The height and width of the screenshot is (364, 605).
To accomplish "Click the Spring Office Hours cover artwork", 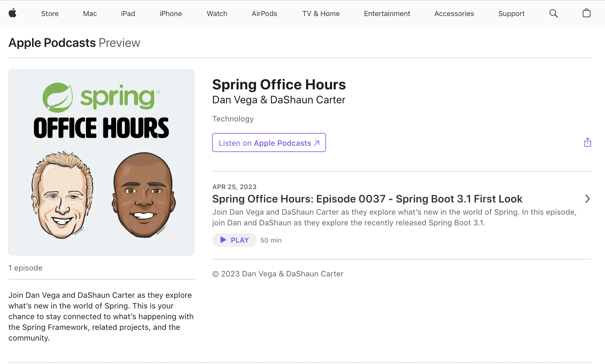I will [x=101, y=162].
